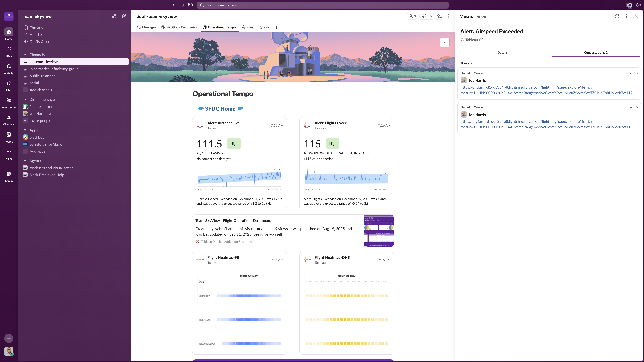Start a huddle with headphones icon
The image size is (644, 362).
[424, 16]
